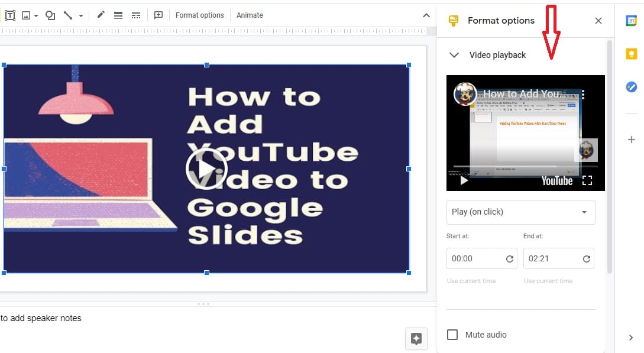Screen dimensions: 644x353
Task: Click the Explore button
Action: pyautogui.click(x=416, y=339)
